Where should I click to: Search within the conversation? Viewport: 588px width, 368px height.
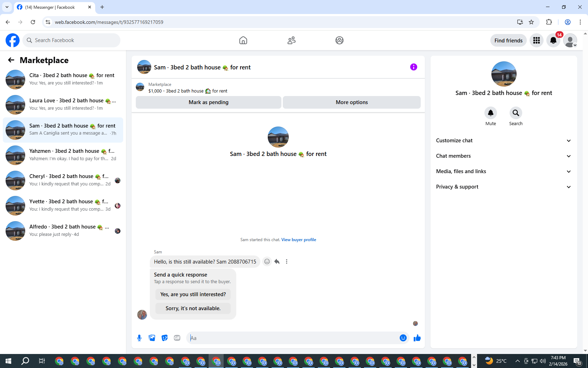click(x=516, y=113)
